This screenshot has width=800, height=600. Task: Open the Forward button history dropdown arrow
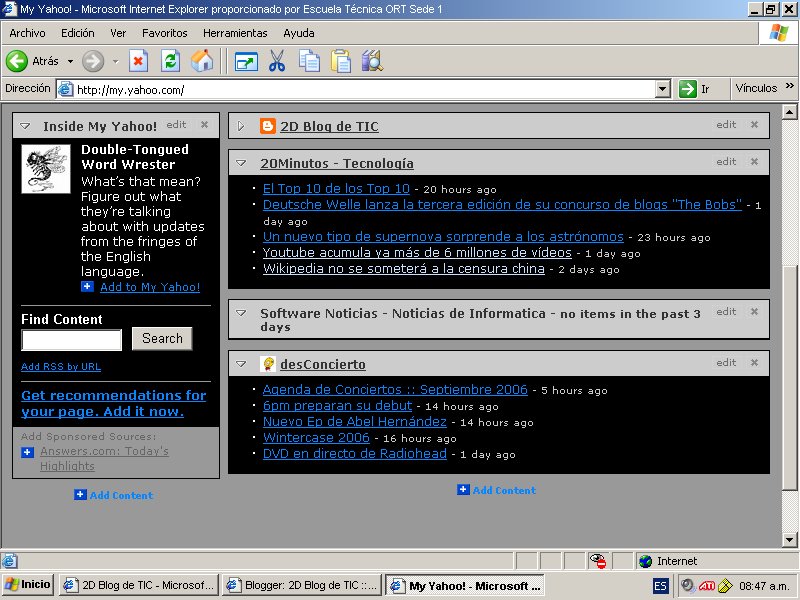pyautogui.click(x=115, y=62)
